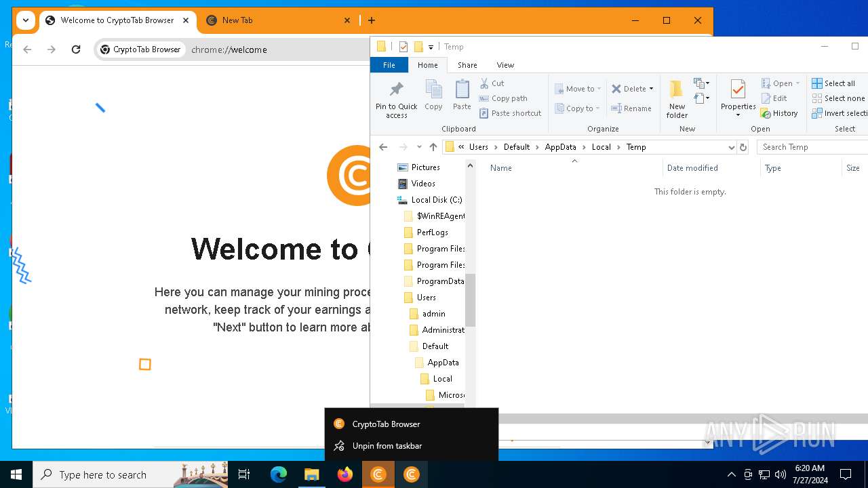Screen dimensions: 868x488
Task: Open the File tab in Explorer
Action: [x=389, y=65]
